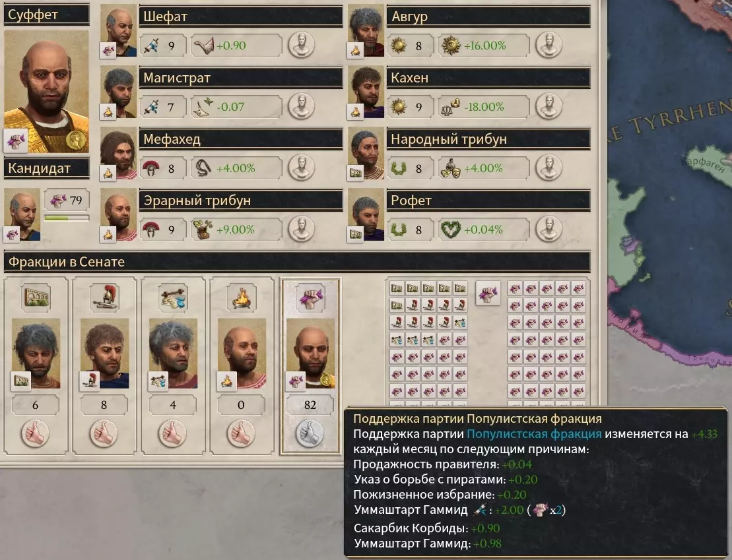Endorse the faction with 6 seats via thumbs-up
Screen dimensions: 732x560
(x=36, y=433)
